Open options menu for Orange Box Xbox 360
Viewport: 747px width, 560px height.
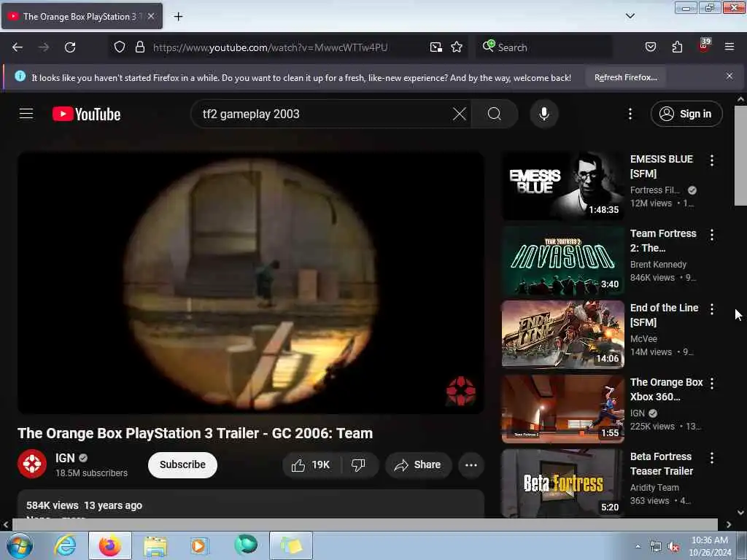[x=712, y=384]
